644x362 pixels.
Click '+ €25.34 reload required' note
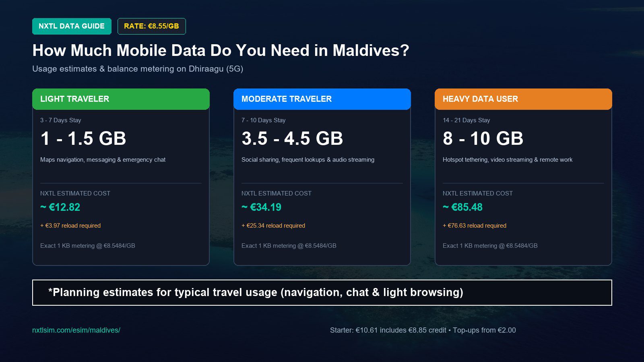[273, 226]
